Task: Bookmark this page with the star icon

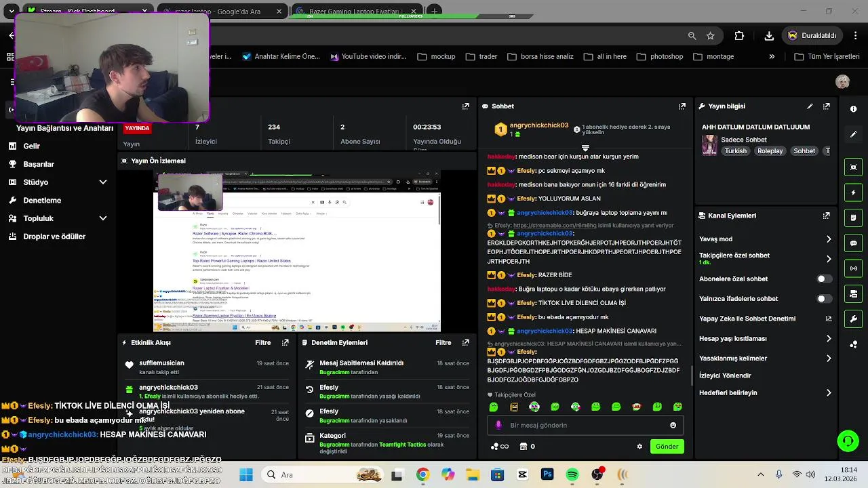Action: (x=711, y=36)
